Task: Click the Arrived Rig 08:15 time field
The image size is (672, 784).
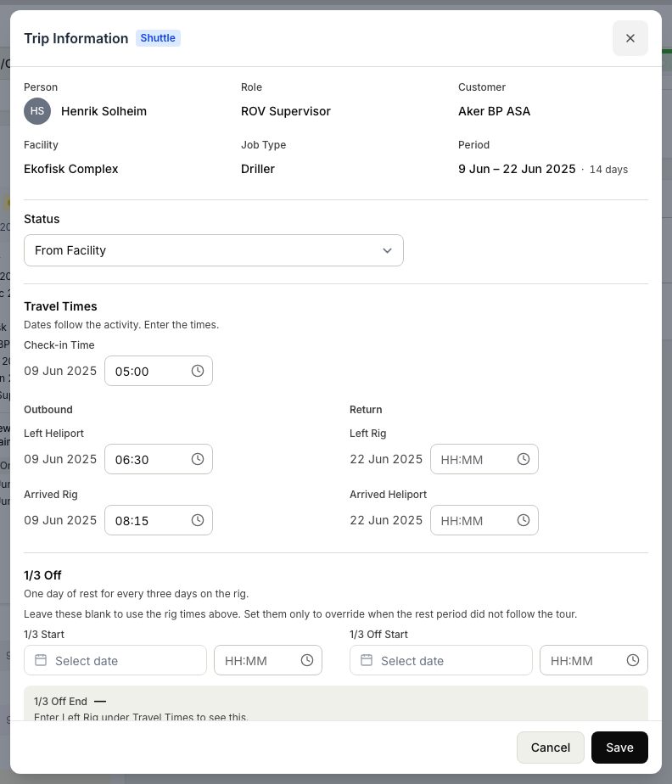Action: click(x=159, y=520)
